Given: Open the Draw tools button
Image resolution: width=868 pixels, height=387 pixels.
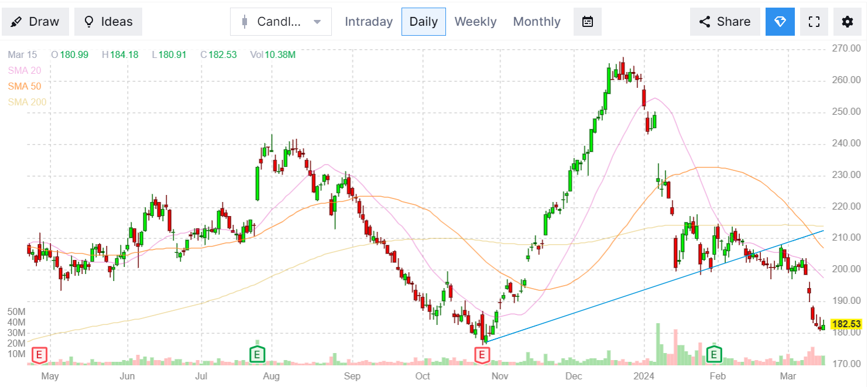Looking at the screenshot, I should pyautogui.click(x=36, y=22).
